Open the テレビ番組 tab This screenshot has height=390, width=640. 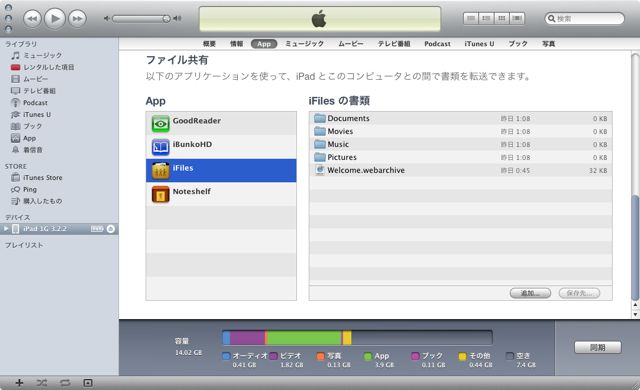pos(394,44)
